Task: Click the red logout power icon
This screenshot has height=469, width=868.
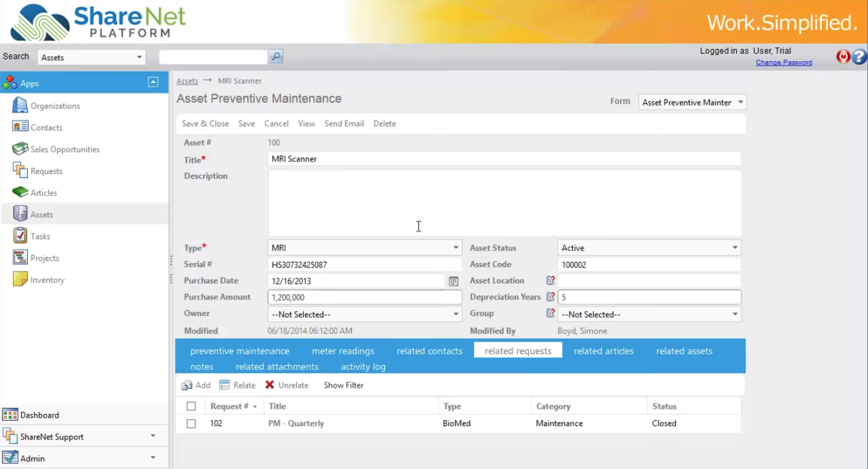Action: click(x=842, y=57)
